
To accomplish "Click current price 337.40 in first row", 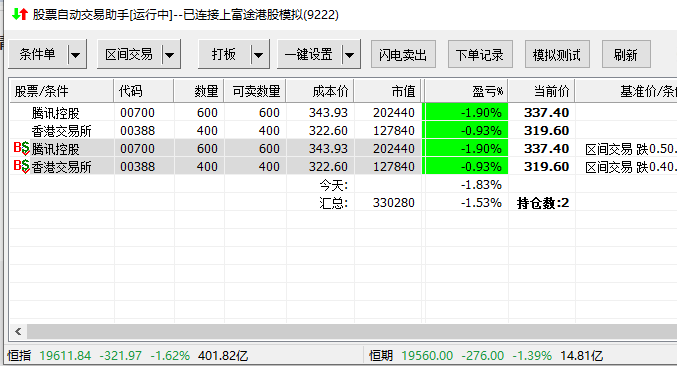I will [547, 113].
